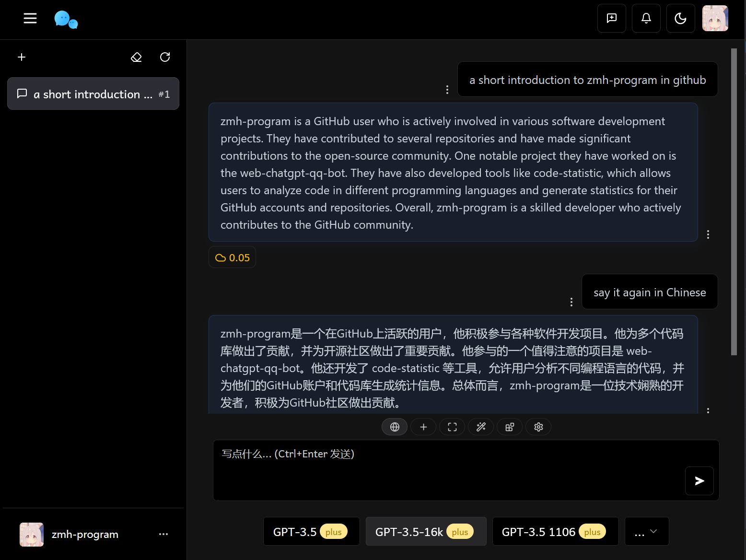The height and width of the screenshot is (560, 746).
Task: Click the eraser clear conversations icon
Action: coord(136,57)
